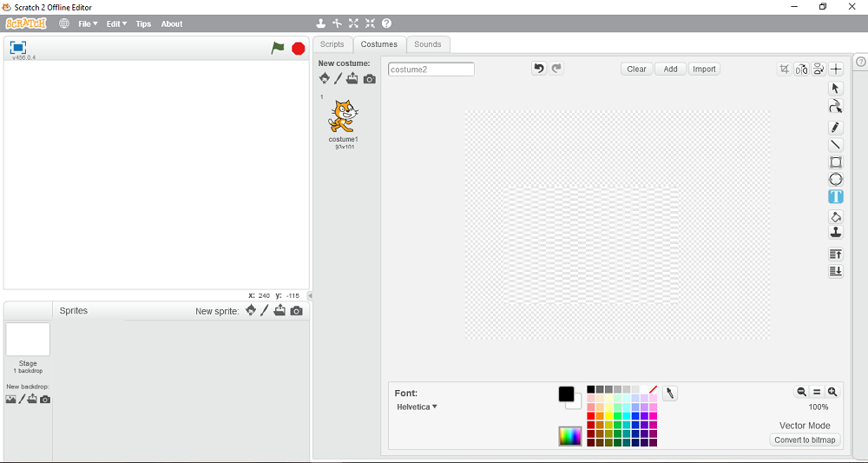868x463 pixels.
Task: Click Convert to bitmap button
Action: tap(805, 440)
